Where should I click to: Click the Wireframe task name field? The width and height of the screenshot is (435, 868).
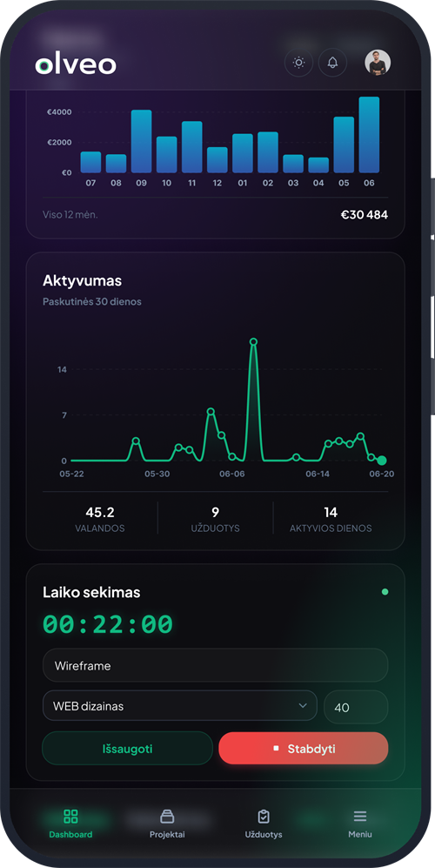[x=215, y=665]
